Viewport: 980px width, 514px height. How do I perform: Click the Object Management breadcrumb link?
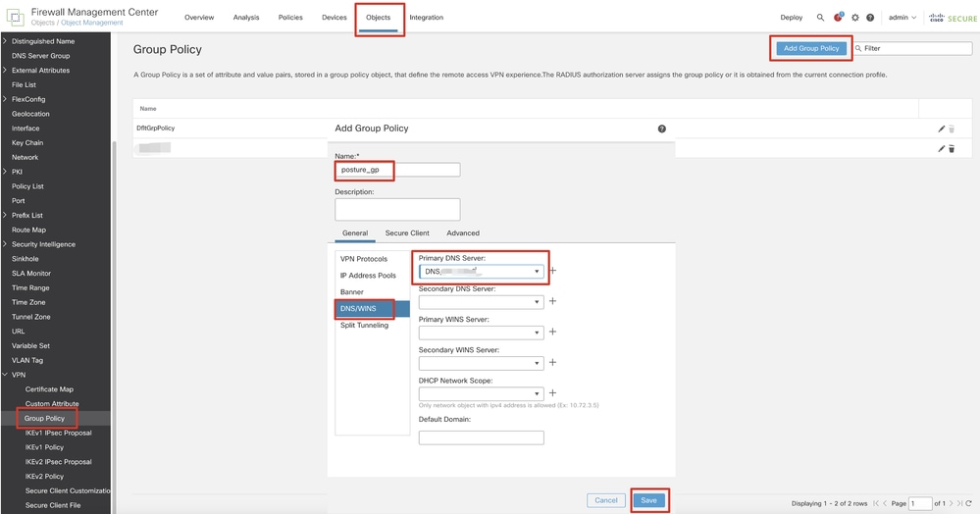point(92,24)
